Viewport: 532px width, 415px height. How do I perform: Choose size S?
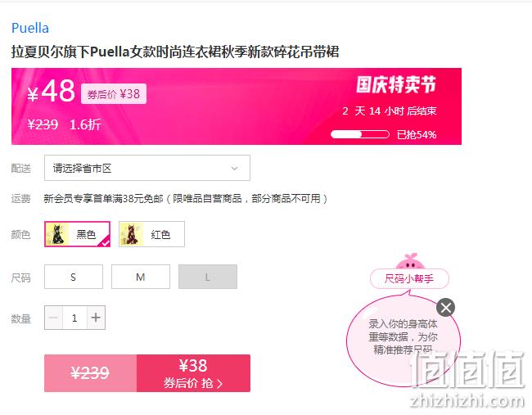point(74,277)
